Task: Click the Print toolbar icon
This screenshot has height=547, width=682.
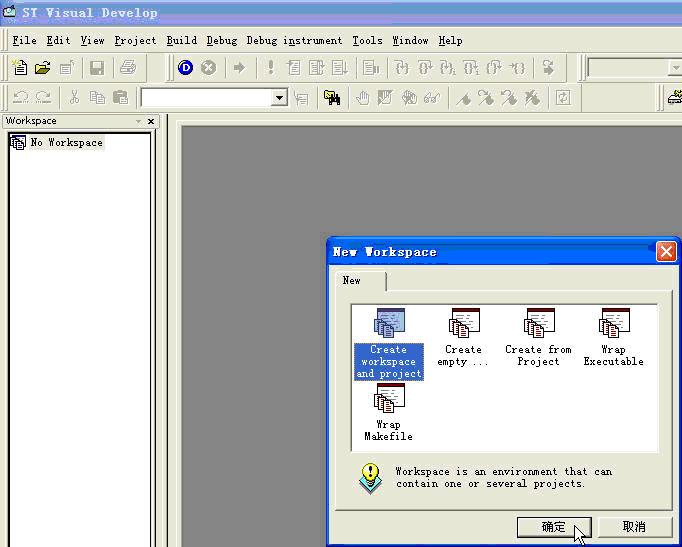Action: [128, 67]
